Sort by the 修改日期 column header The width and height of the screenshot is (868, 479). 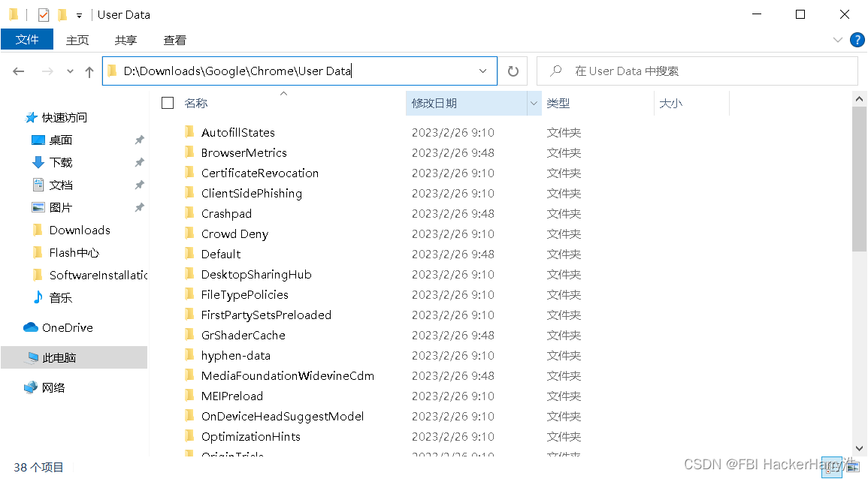pos(434,104)
